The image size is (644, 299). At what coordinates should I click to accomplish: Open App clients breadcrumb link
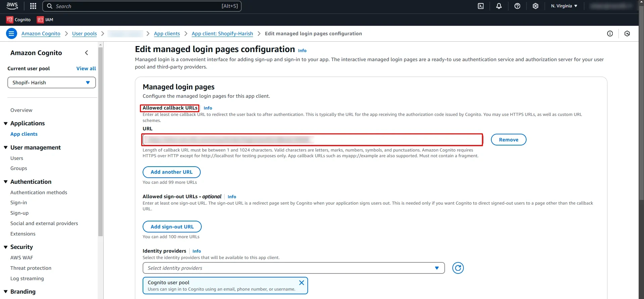[x=167, y=34]
